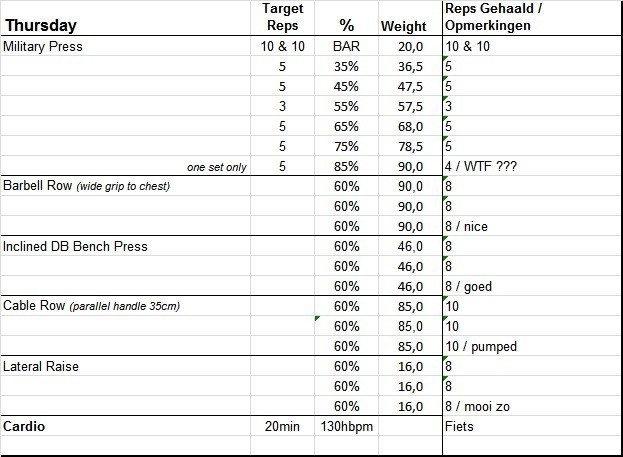Select the 85% percentage cell
Image resolution: width=623 pixels, height=457 pixels.
[x=346, y=167]
